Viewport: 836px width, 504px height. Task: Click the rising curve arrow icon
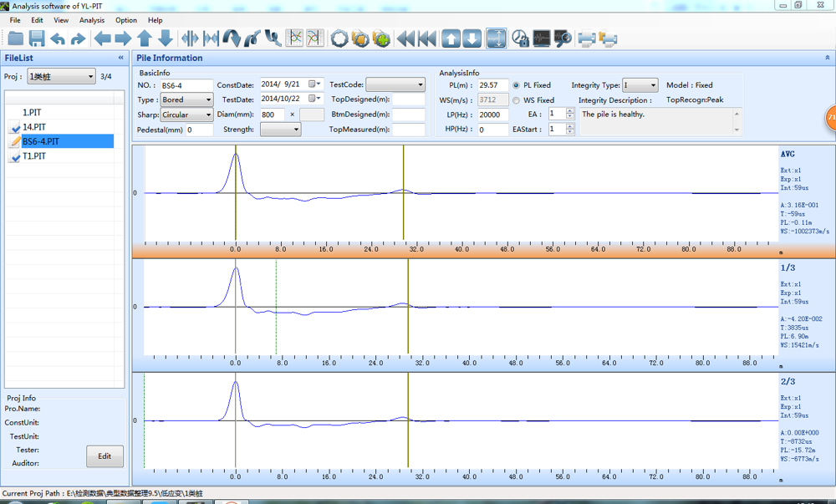[x=252, y=38]
